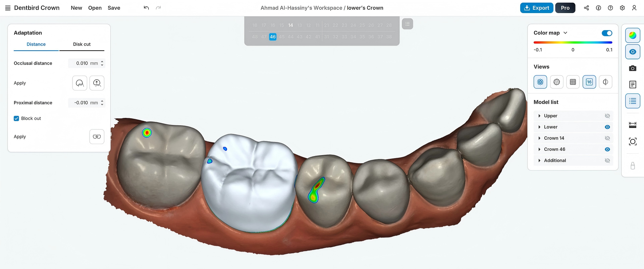Expand the Lower model tree item

(x=539, y=127)
